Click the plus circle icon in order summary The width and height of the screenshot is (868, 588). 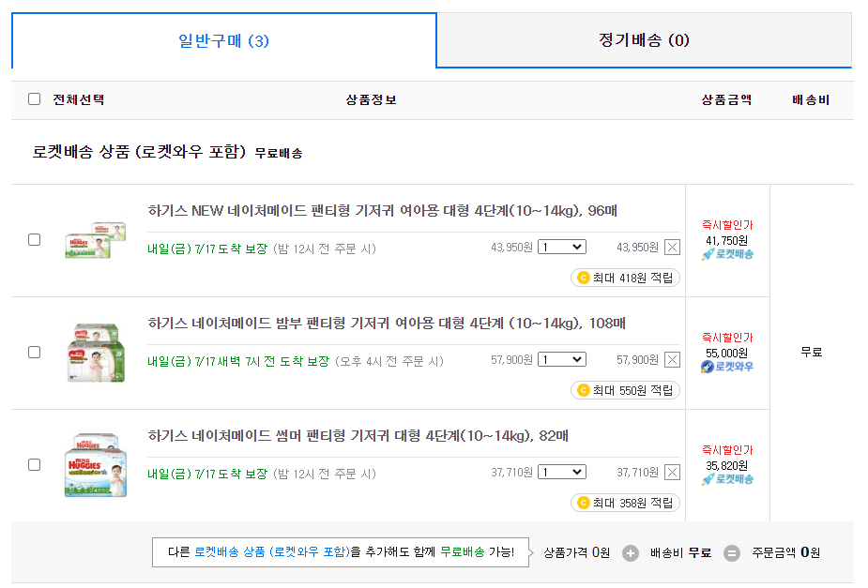coord(630,553)
